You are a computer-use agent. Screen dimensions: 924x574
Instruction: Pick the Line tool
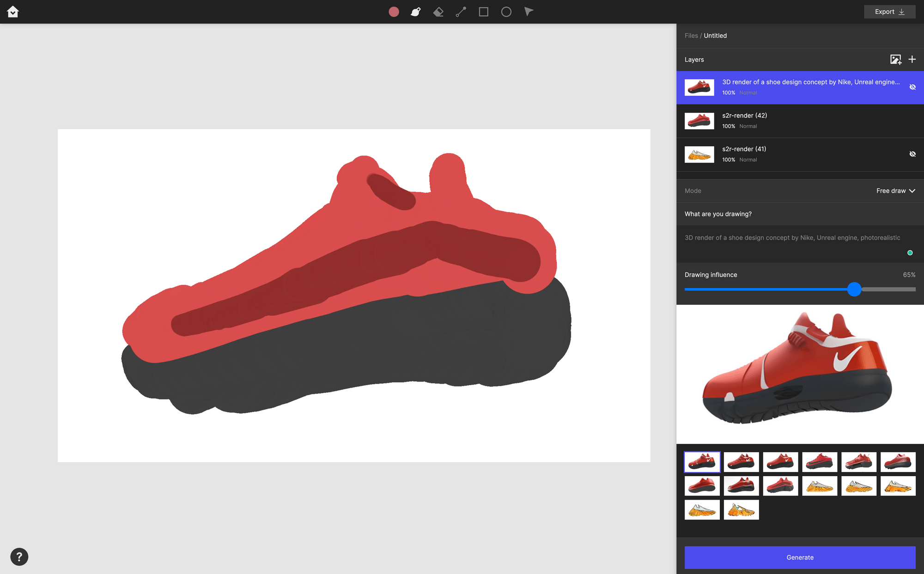(x=460, y=12)
